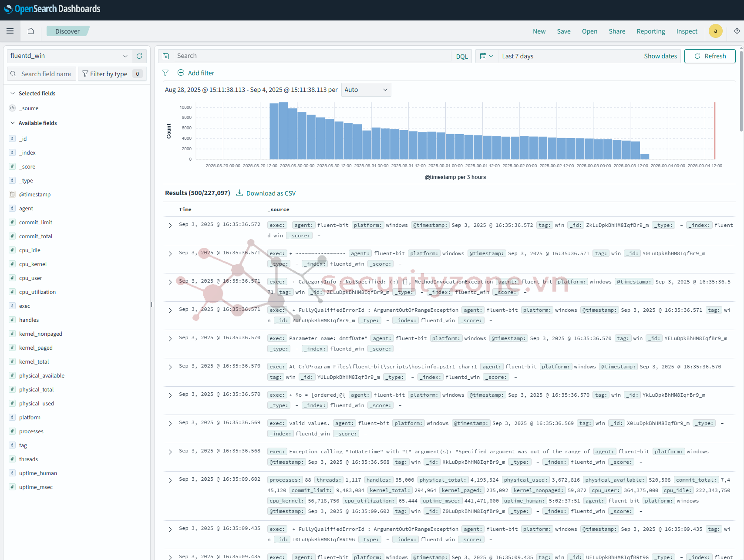This screenshot has width=744, height=560.
Task: Click Add filter
Action: coord(196,73)
